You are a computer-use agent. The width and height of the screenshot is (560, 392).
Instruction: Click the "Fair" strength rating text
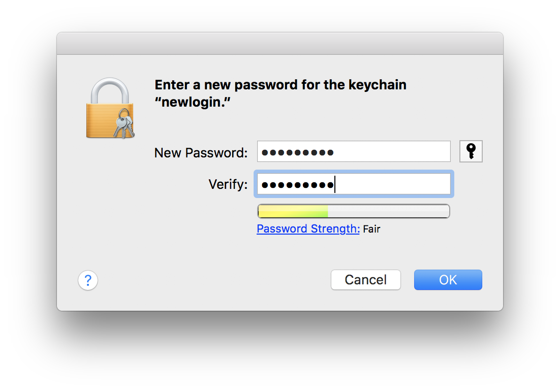[371, 229]
